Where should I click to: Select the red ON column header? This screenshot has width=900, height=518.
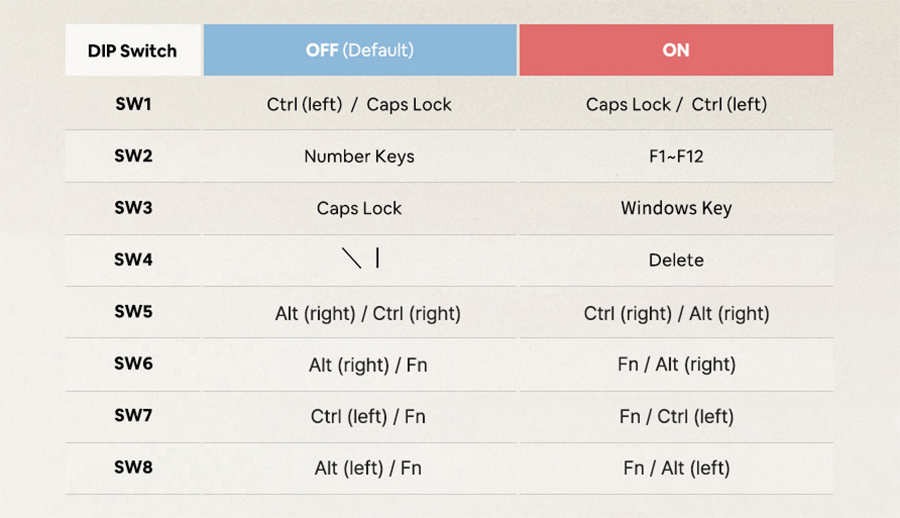676,50
